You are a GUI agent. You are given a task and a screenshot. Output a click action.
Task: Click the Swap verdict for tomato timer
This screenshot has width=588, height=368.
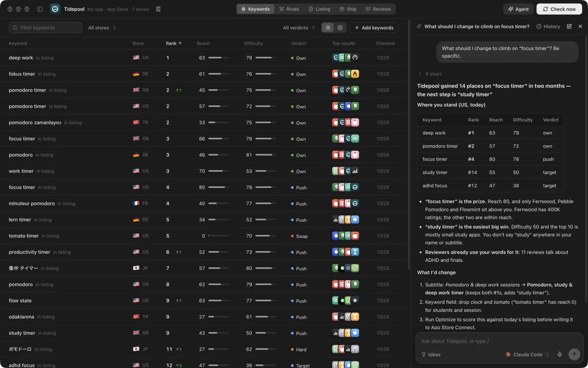(299, 236)
